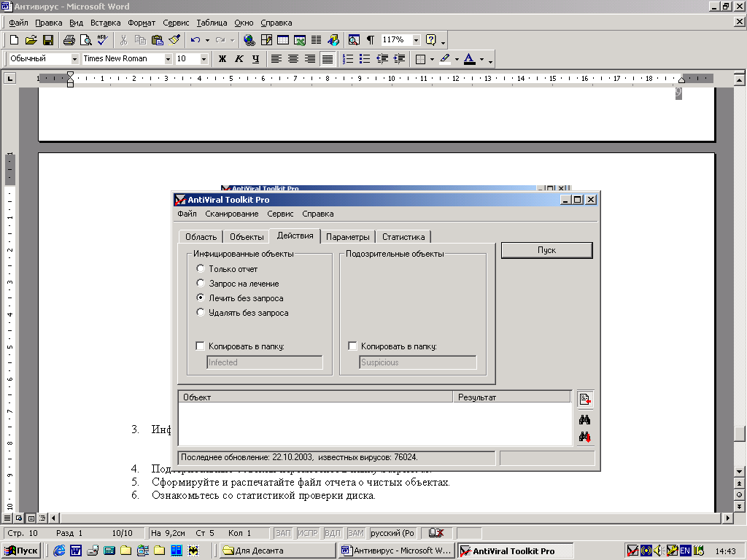This screenshot has height=560, width=747.
Task: Insert an Excel worksheet icon
Action: (300, 40)
